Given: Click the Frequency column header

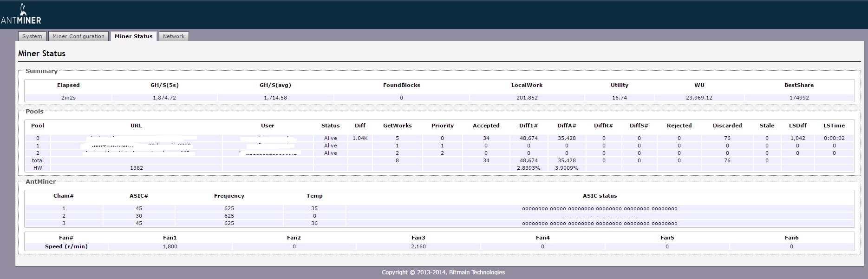Looking at the screenshot, I should tap(229, 196).
